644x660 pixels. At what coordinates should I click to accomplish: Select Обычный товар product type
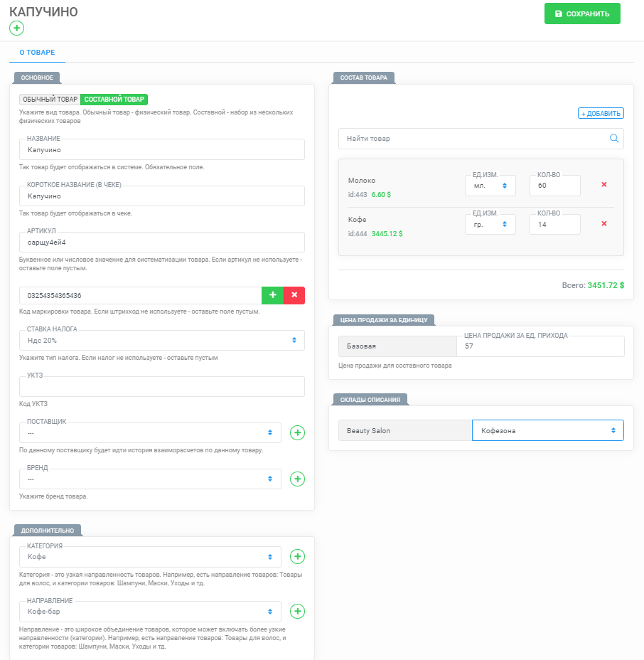(x=50, y=100)
